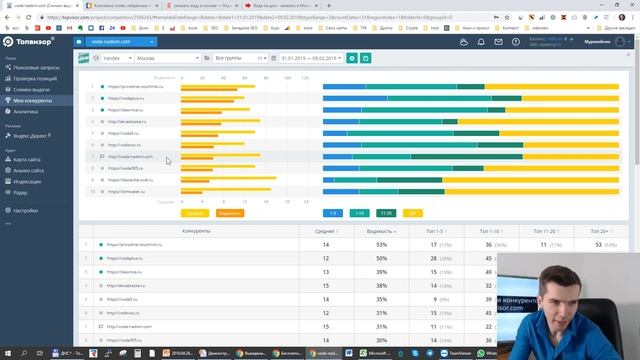Click the green chart thumbnail at the toolbar's left
Image resolution: width=640 pixels, height=360 pixels.
coord(84,58)
